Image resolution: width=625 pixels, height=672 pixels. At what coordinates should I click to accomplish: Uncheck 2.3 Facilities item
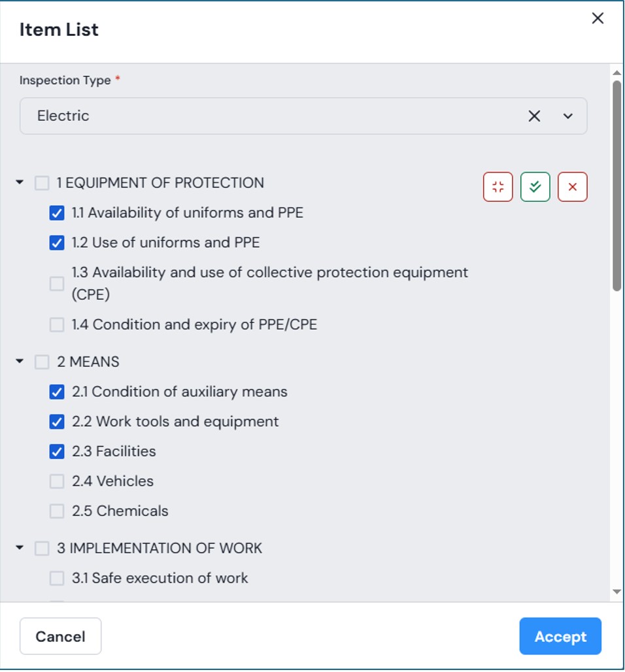click(57, 452)
